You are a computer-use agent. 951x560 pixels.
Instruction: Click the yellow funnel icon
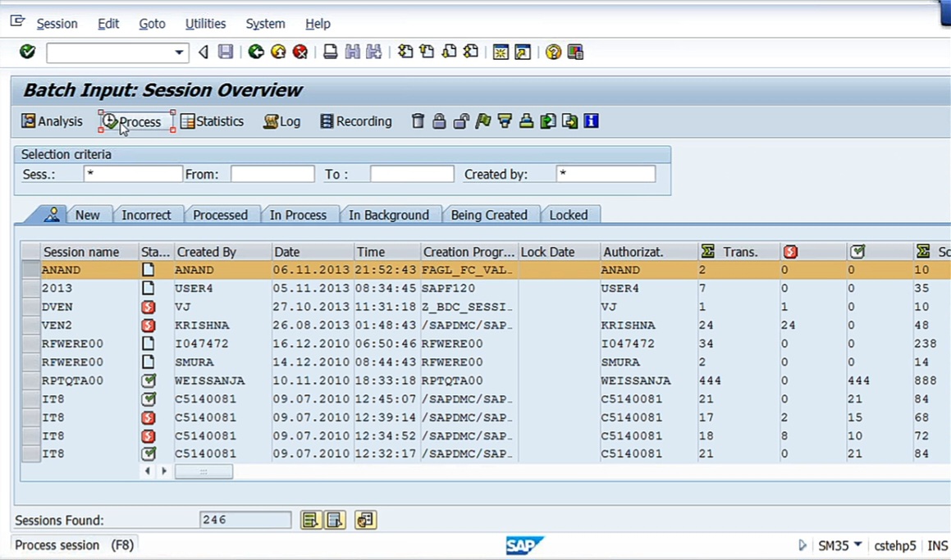(x=505, y=121)
